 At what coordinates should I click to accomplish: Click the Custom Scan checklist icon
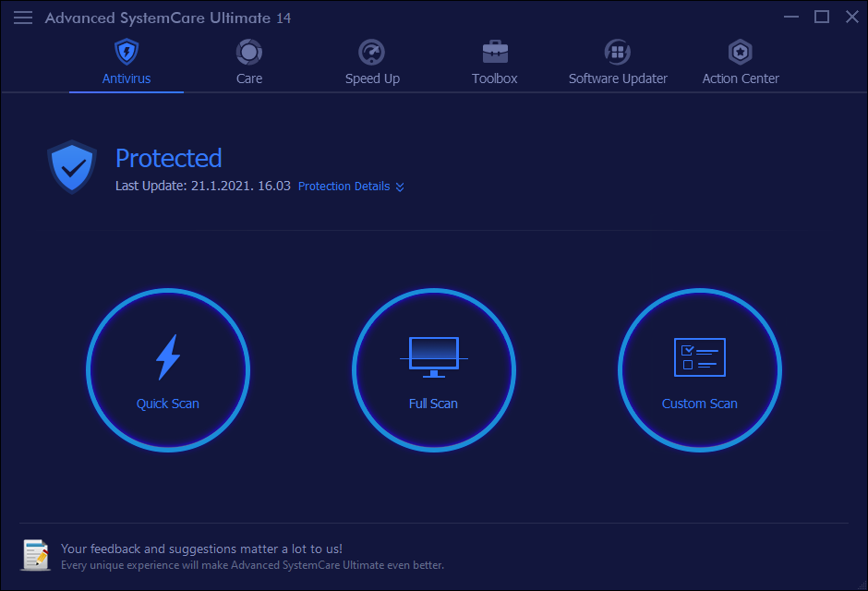(x=700, y=357)
